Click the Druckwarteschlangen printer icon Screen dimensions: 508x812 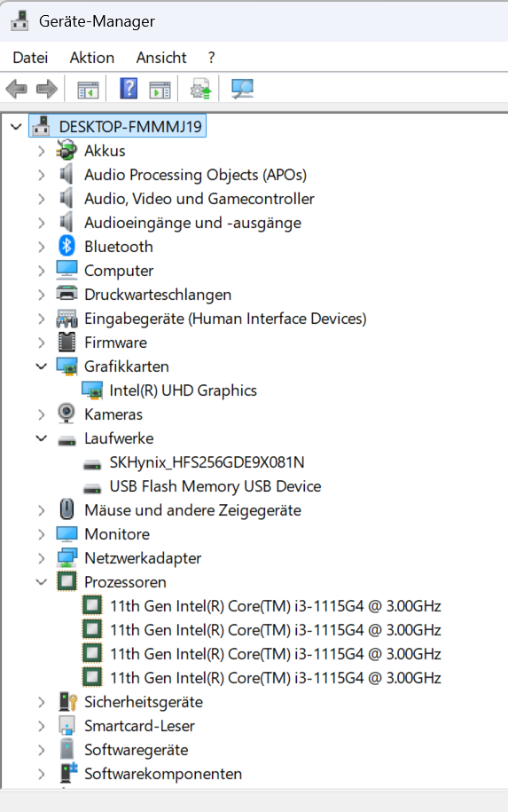click(x=66, y=294)
